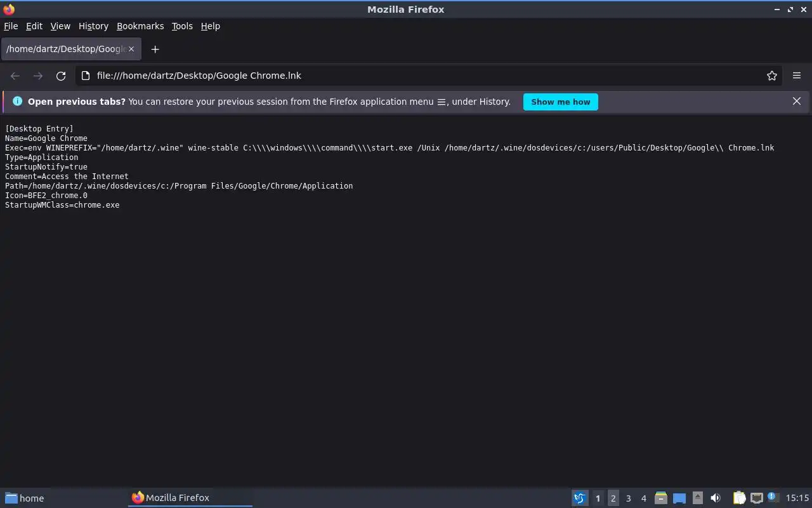This screenshot has height=508, width=812.
Task: Open the clipboard manager tray icon
Action: [739, 498]
